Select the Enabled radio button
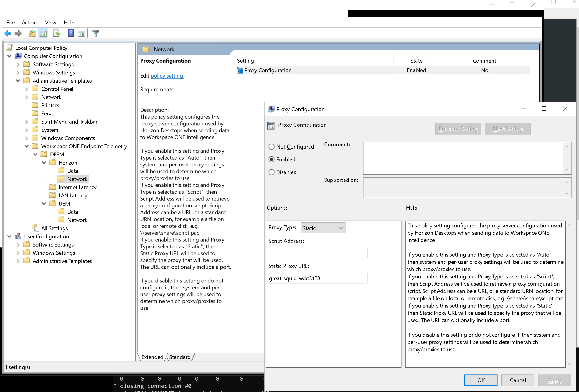 coord(272,160)
